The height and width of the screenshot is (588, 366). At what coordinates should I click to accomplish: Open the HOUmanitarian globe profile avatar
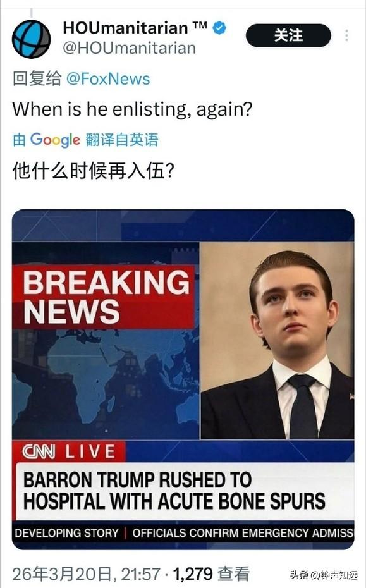pyautogui.click(x=32, y=39)
